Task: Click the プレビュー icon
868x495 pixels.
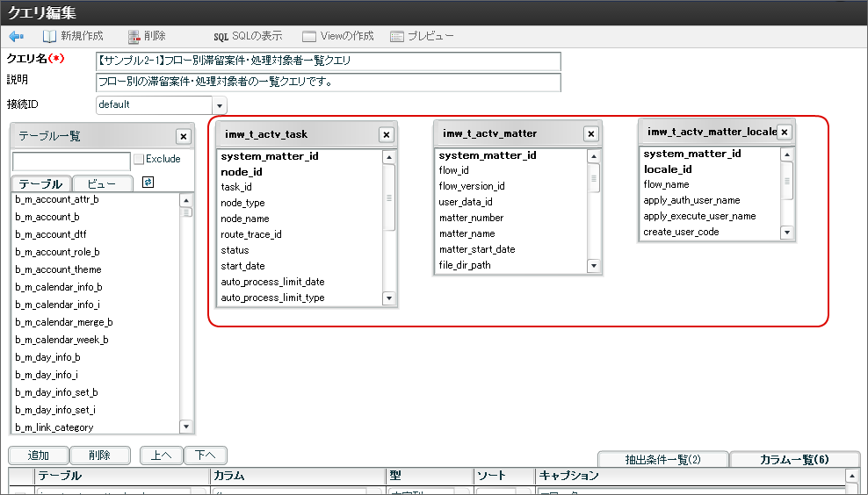Action: pyautogui.click(x=397, y=37)
